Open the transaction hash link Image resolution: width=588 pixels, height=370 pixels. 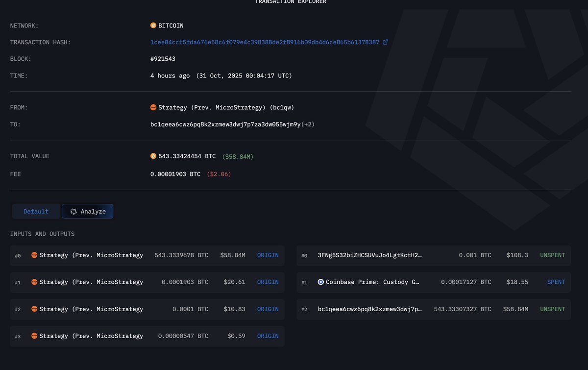tap(265, 43)
